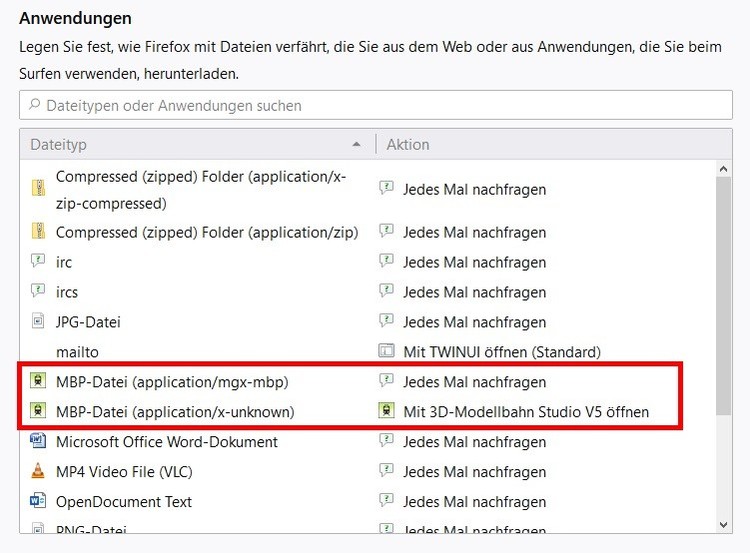
Task: Click the TWINUI application icon in the mailto row
Action: coord(386,351)
